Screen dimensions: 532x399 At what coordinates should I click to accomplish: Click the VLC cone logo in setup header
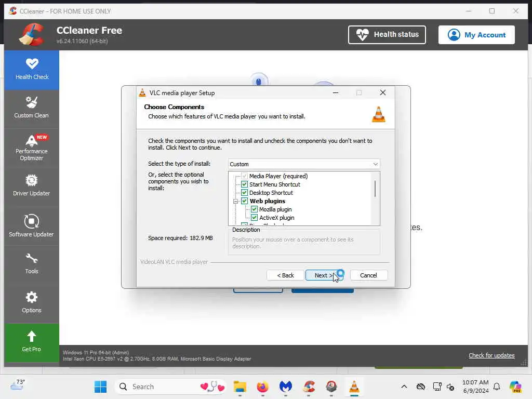(378, 114)
